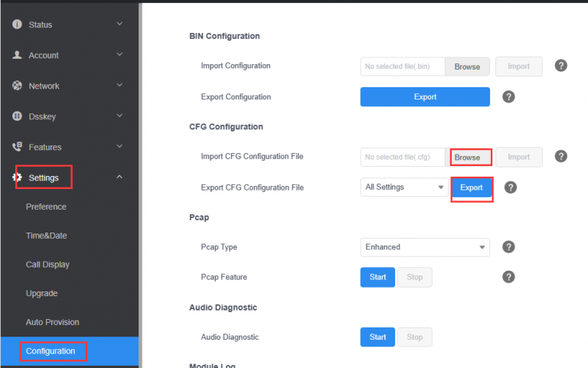588x368 pixels.
Task: Go to the Auto Provision page
Action: 52,322
